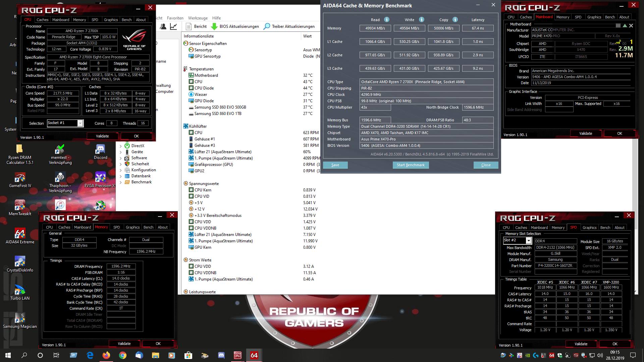The height and width of the screenshot is (362, 644).
Task: Open the Bericht report toolbar icon
Action: coord(189,26)
